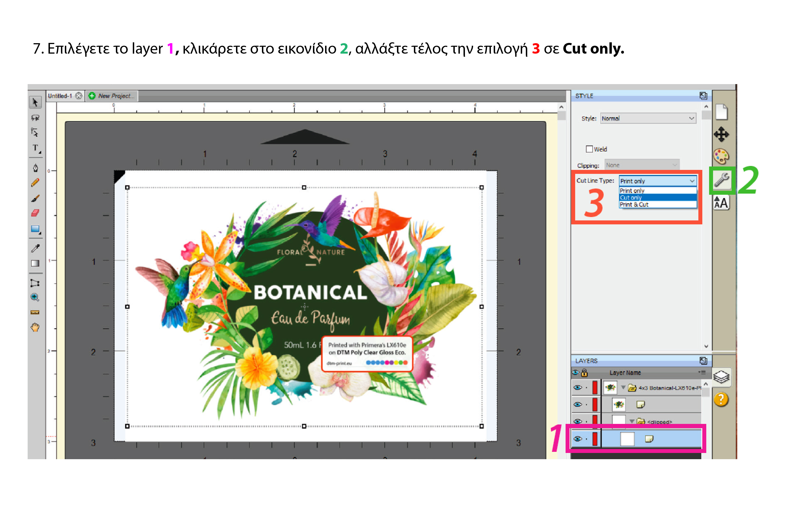
Task: Select the Rectangle shape tool
Action: click(35, 229)
